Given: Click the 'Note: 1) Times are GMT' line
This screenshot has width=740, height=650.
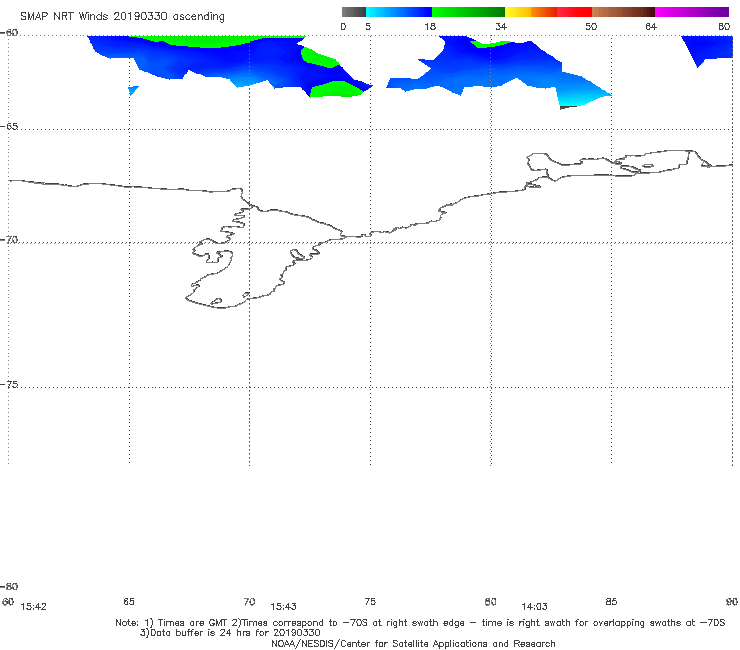Looking at the screenshot, I should [x=420, y=623].
